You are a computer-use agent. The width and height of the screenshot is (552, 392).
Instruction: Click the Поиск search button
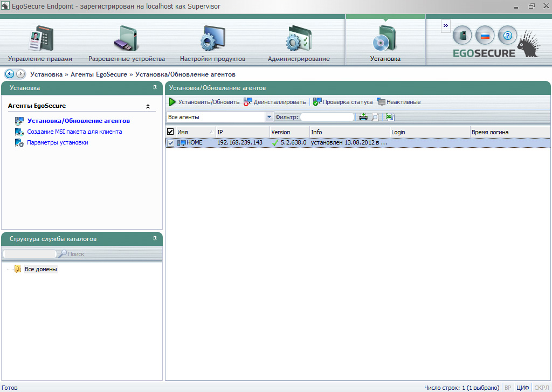tap(72, 253)
